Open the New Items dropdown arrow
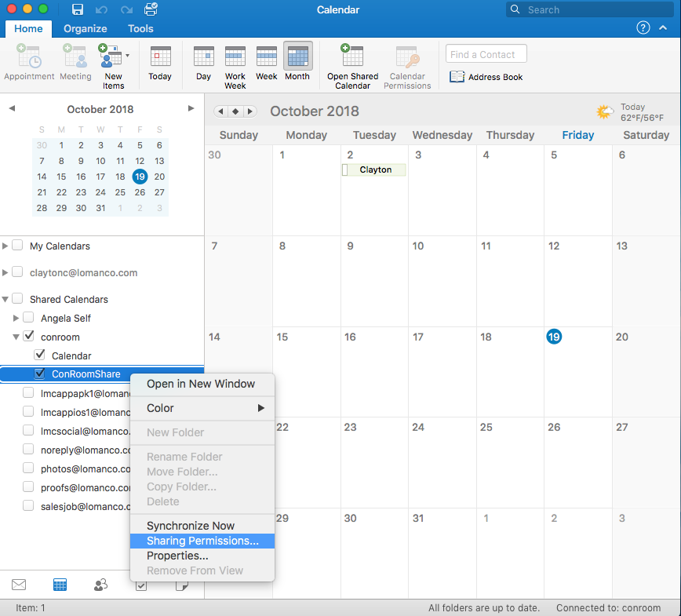The image size is (681, 616). (127, 56)
